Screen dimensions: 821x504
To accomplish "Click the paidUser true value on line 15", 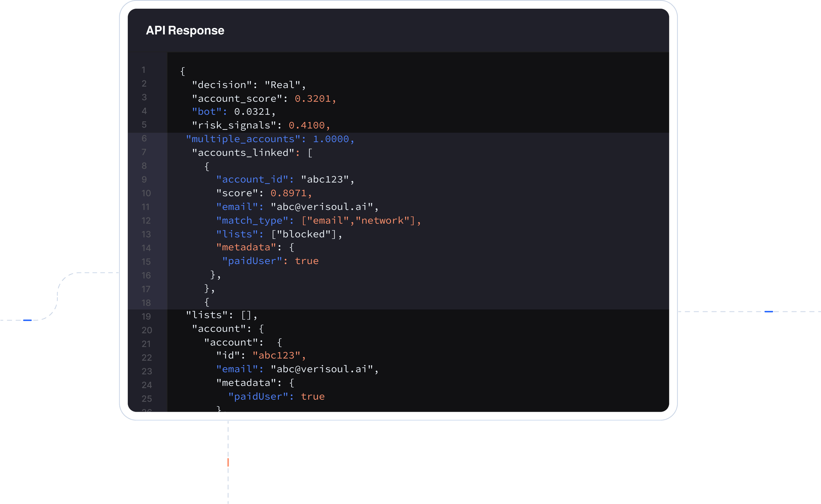I will (307, 261).
